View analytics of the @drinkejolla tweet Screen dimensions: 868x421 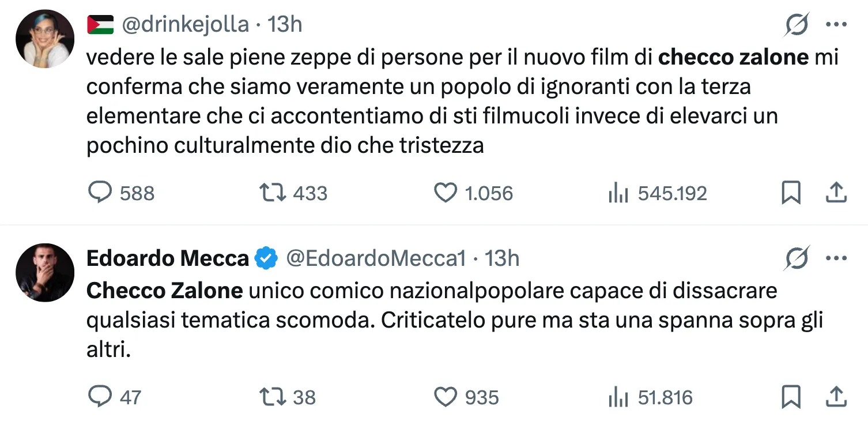tap(617, 194)
